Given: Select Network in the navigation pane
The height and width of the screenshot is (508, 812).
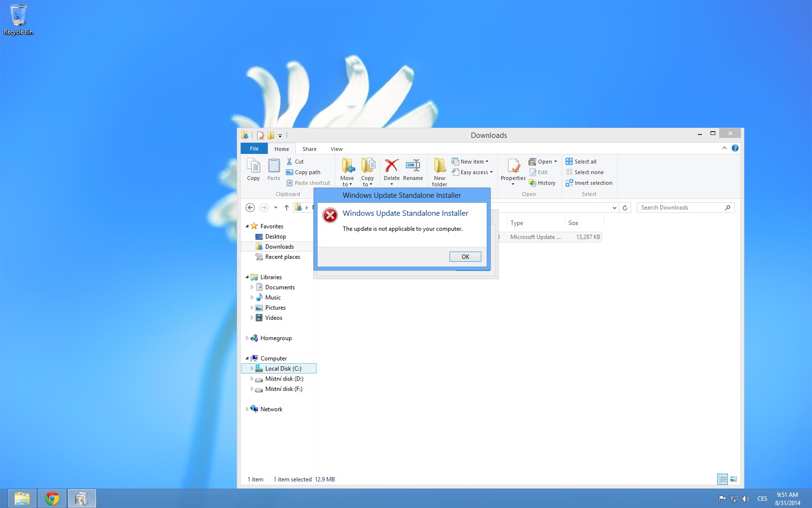Looking at the screenshot, I should pyautogui.click(x=271, y=409).
